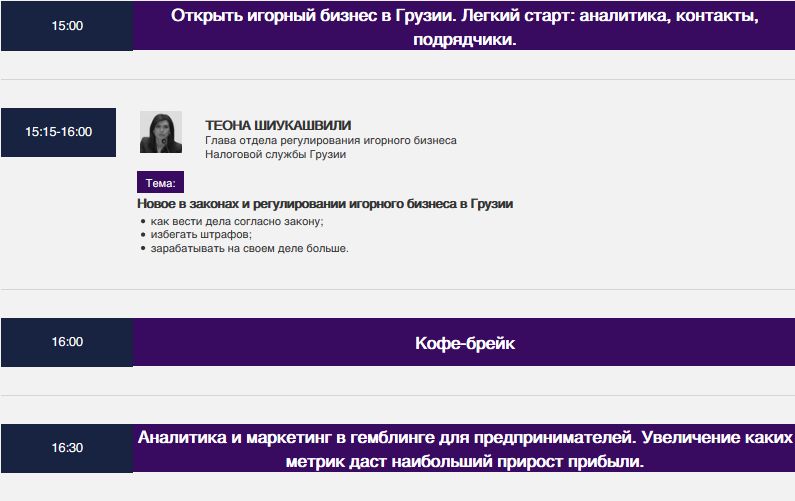Image resolution: width=795 pixels, height=501 pixels.
Task: Click the 16:00 time block
Action: (67, 342)
